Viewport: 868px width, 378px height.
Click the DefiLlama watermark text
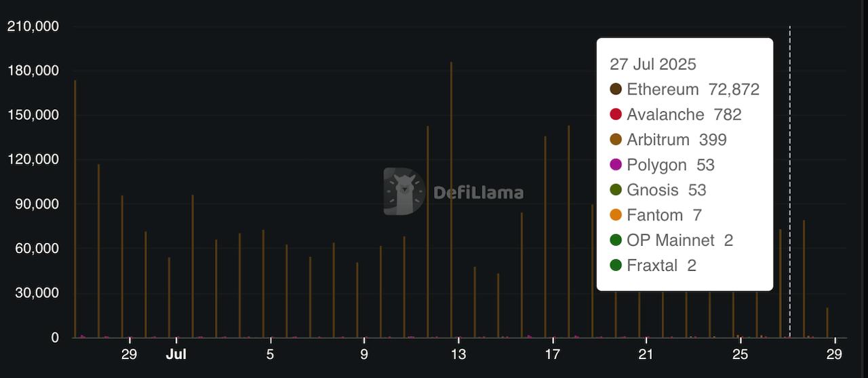tap(478, 193)
